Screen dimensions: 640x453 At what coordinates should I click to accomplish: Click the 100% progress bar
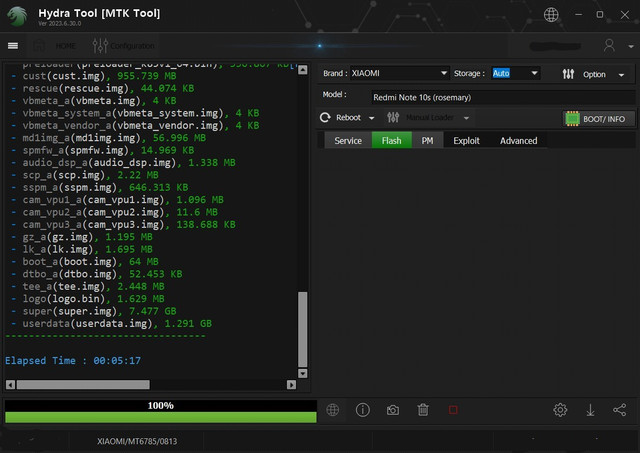click(x=161, y=411)
